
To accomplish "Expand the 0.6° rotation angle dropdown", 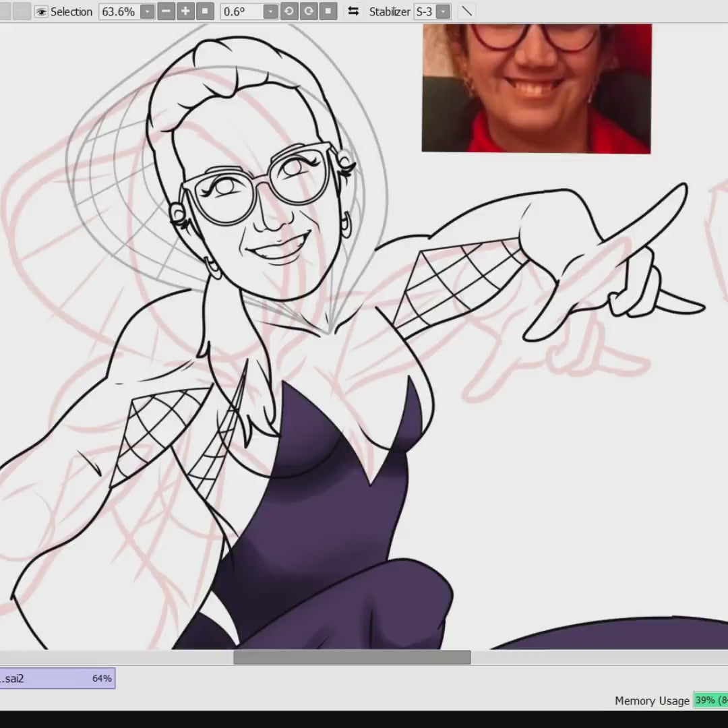I will [x=270, y=11].
